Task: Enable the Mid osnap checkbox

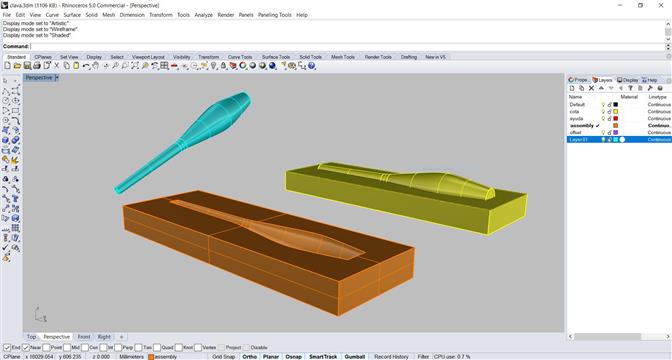Action: [67, 348]
